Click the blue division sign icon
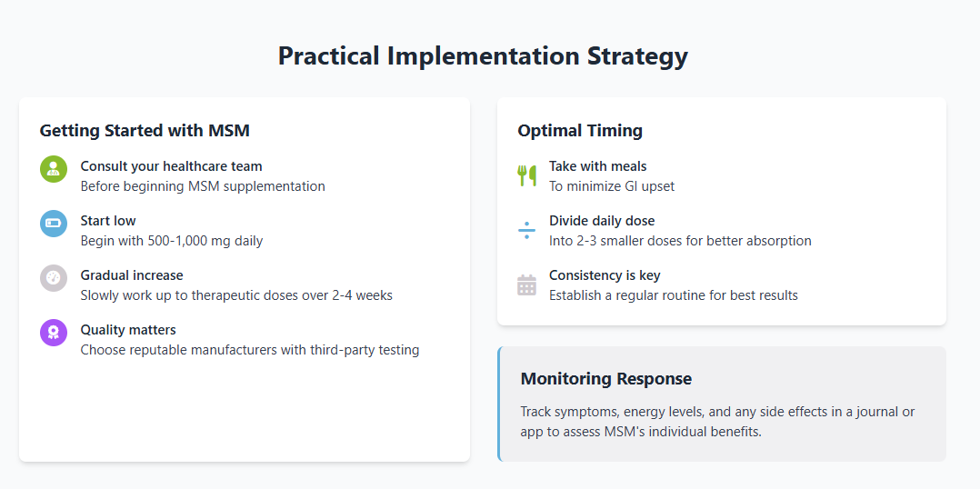The image size is (980, 489). [527, 231]
